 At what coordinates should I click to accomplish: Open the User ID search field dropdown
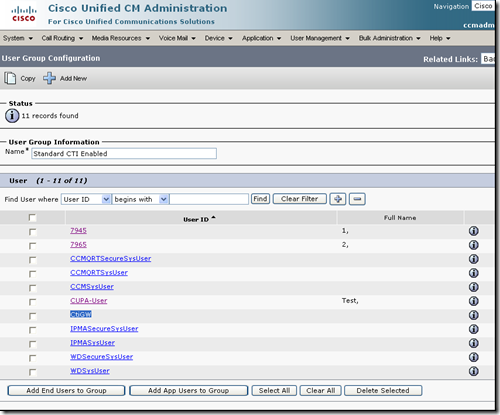pos(86,199)
